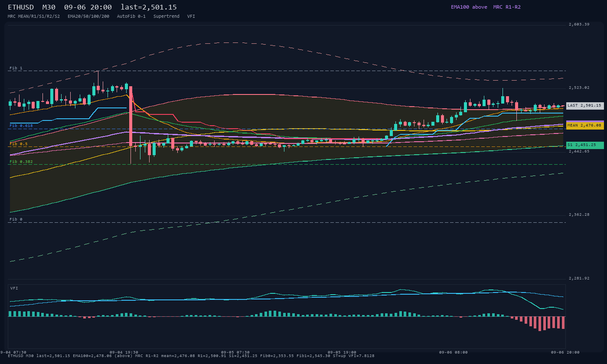Click the large red crash candle at 09-04 19:30
607x364 pixels.
(131, 116)
